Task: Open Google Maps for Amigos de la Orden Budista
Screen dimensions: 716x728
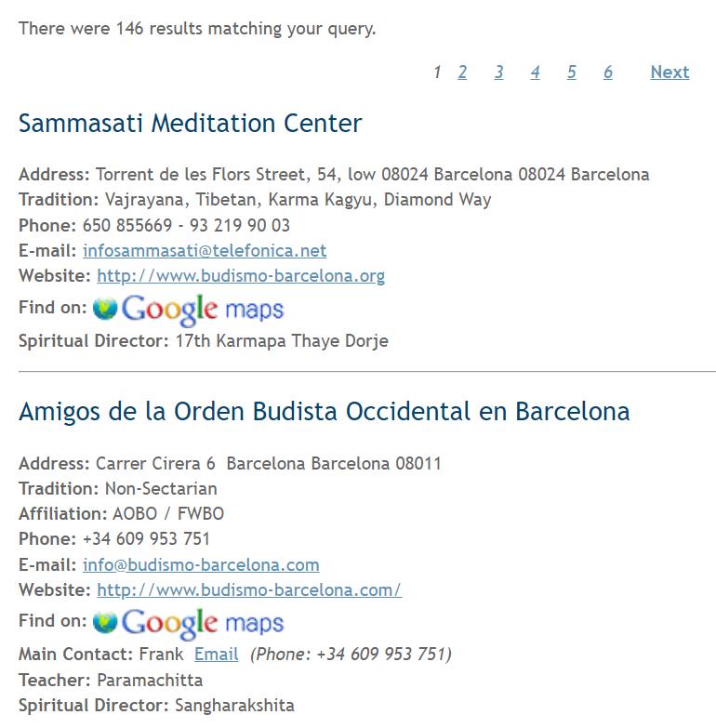Action: [x=188, y=622]
